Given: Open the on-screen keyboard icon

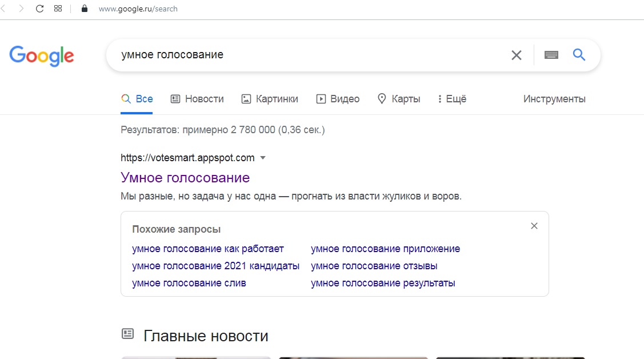Looking at the screenshot, I should [551, 55].
